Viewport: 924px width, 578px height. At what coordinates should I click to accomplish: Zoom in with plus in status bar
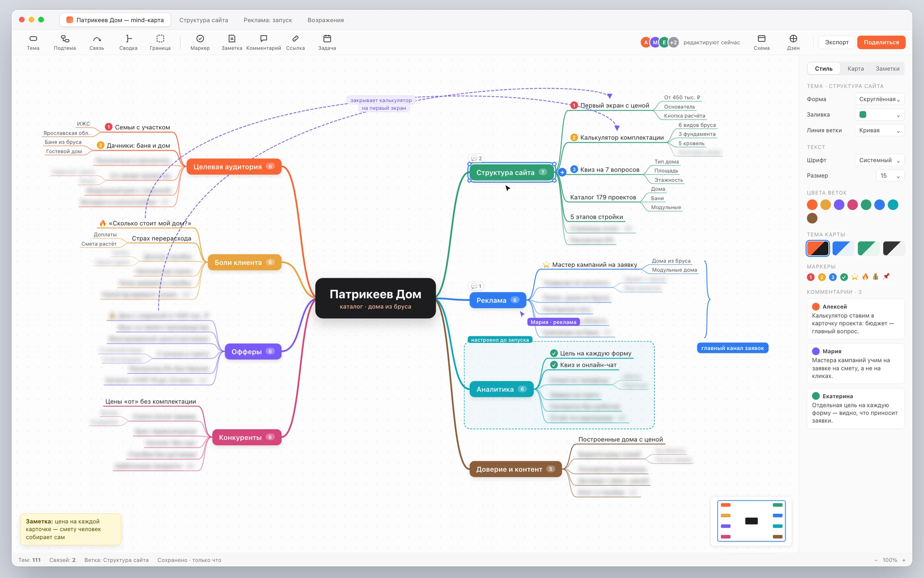click(x=904, y=560)
